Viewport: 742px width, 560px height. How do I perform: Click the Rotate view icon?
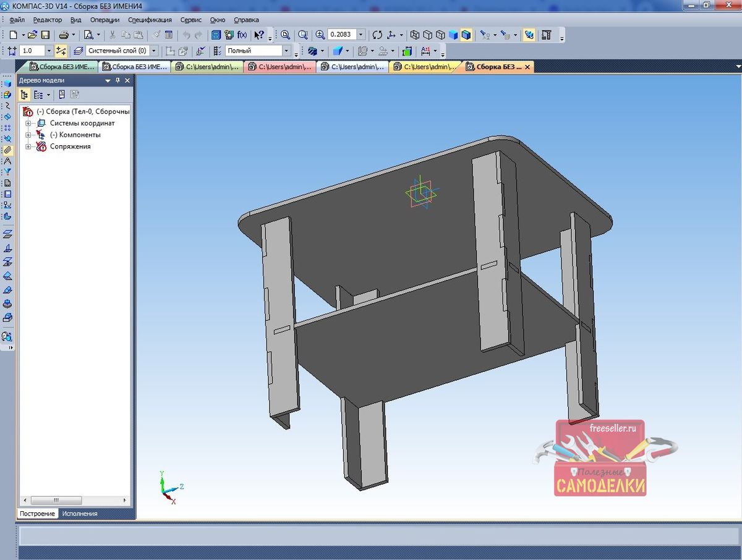[377, 35]
